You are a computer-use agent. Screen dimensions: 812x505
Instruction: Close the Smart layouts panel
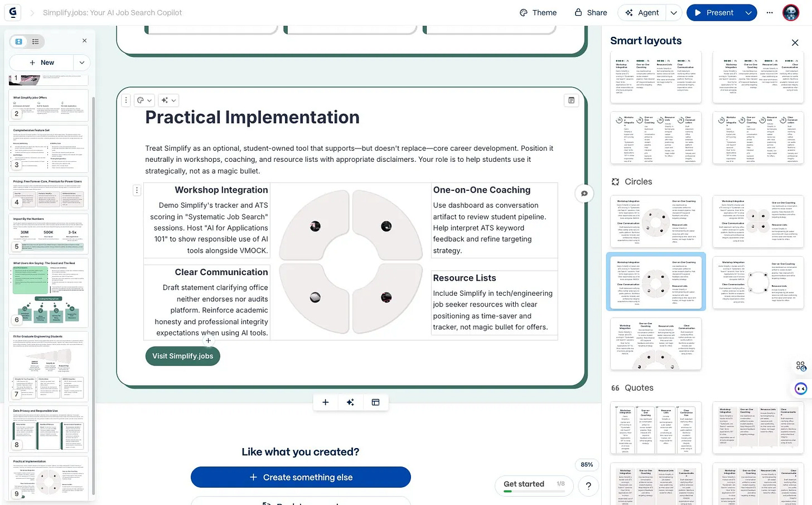pyautogui.click(x=795, y=42)
